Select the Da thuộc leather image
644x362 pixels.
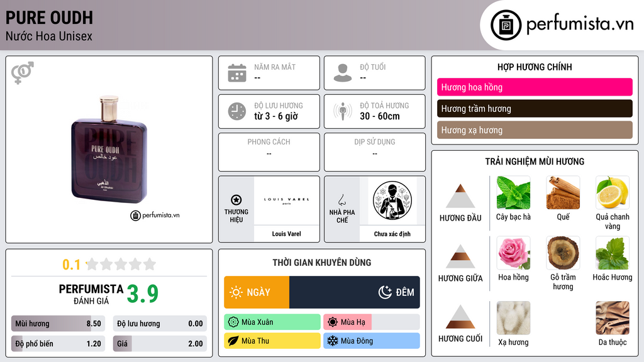pyautogui.click(x=613, y=318)
